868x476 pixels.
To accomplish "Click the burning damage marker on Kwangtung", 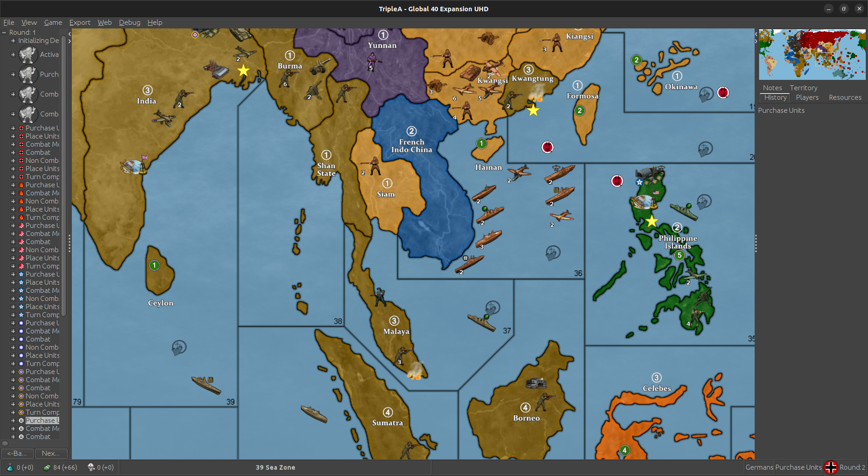I will point(536,93).
